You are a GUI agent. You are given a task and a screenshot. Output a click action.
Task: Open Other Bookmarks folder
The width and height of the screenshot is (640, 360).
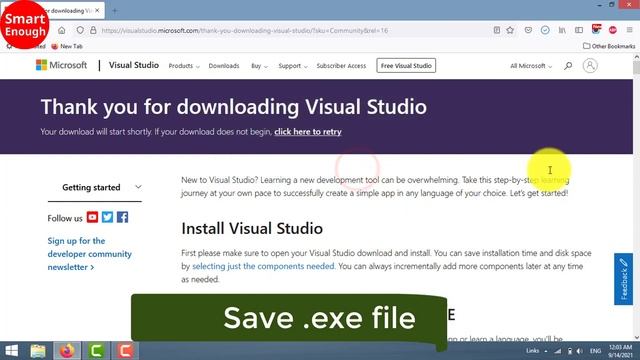[x=609, y=47]
